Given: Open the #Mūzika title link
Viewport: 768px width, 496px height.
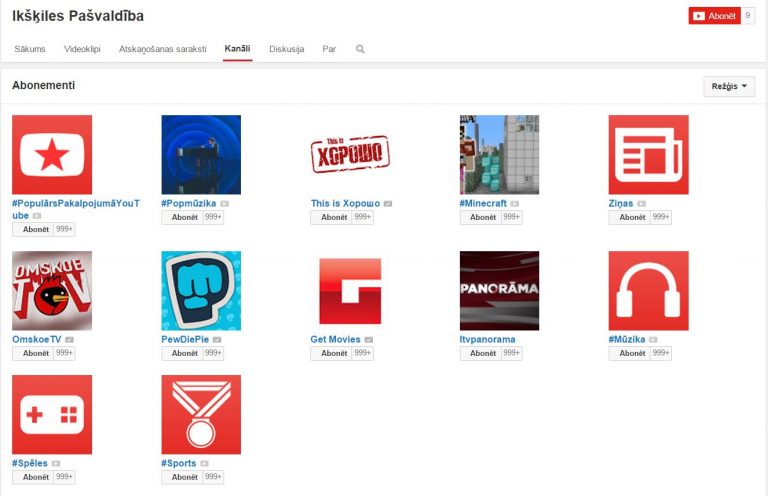Looking at the screenshot, I should pyautogui.click(x=627, y=340).
